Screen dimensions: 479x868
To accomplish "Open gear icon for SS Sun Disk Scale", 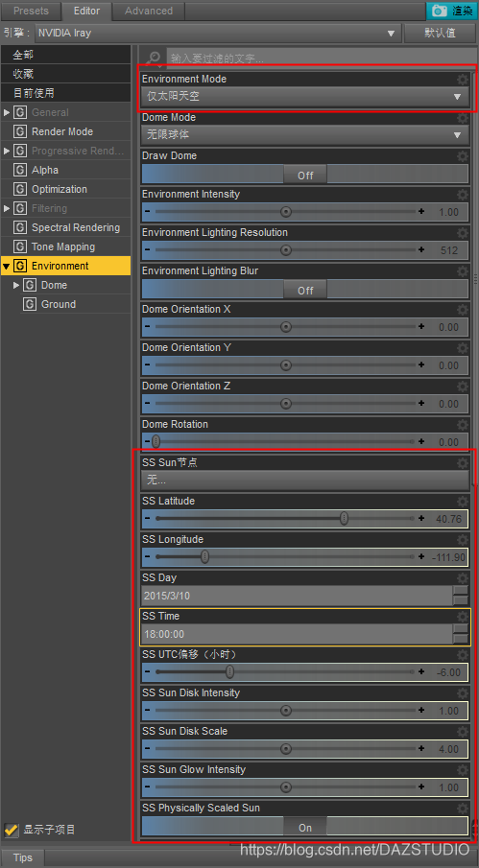I will pos(463,732).
